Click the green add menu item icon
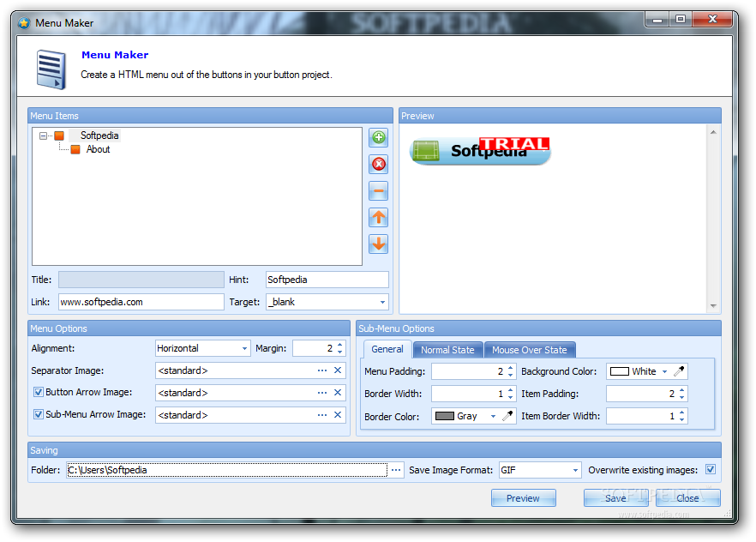This screenshot has height=542, width=756. tap(379, 137)
